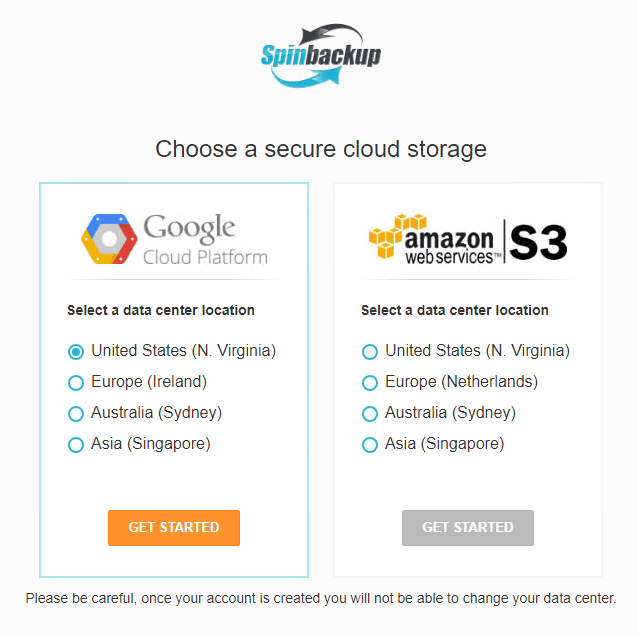Select Google United States (N. Virginia) radio
Image resolution: width=638 pixels, height=637 pixels.
coord(76,352)
